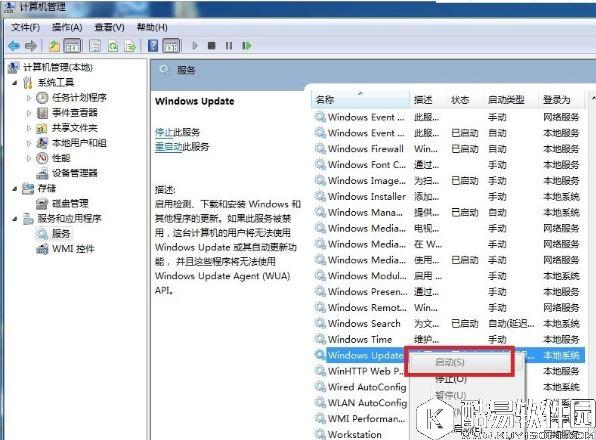Select the Workstation service row
596x440 pixels.
355,434
